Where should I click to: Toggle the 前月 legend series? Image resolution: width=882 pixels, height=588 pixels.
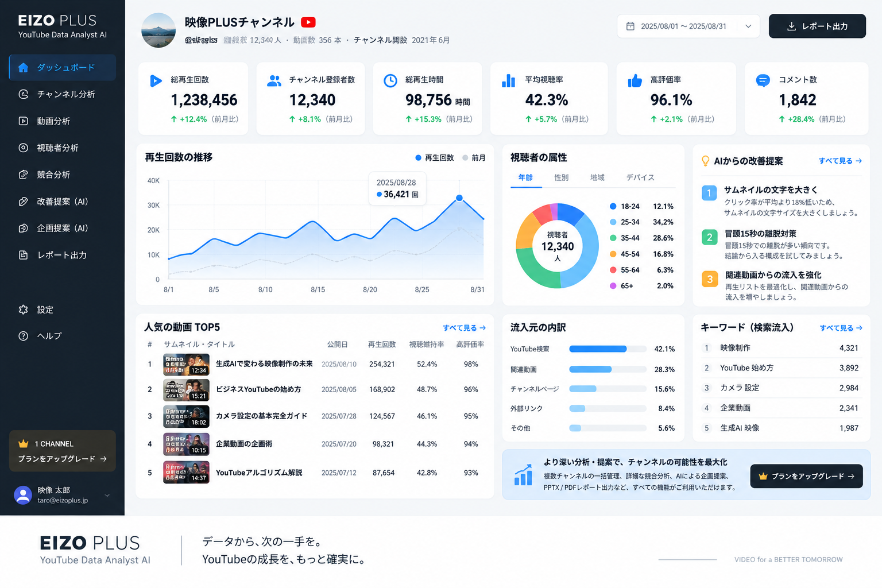pyautogui.click(x=474, y=158)
